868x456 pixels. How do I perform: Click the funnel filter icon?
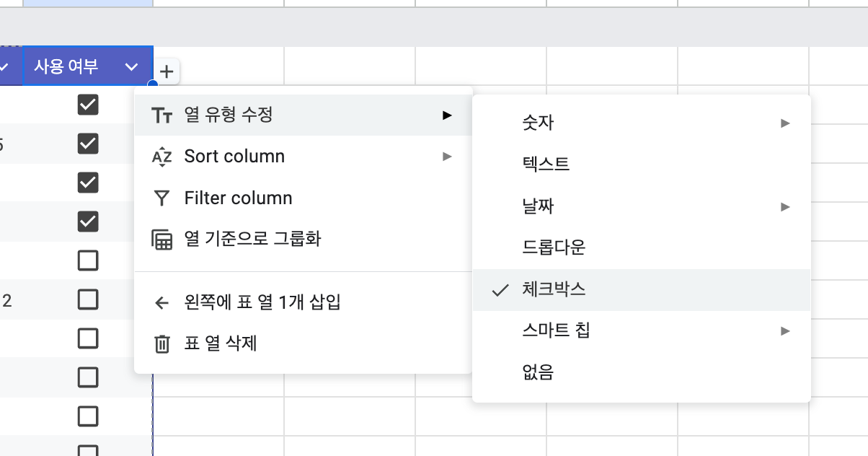pos(162,198)
